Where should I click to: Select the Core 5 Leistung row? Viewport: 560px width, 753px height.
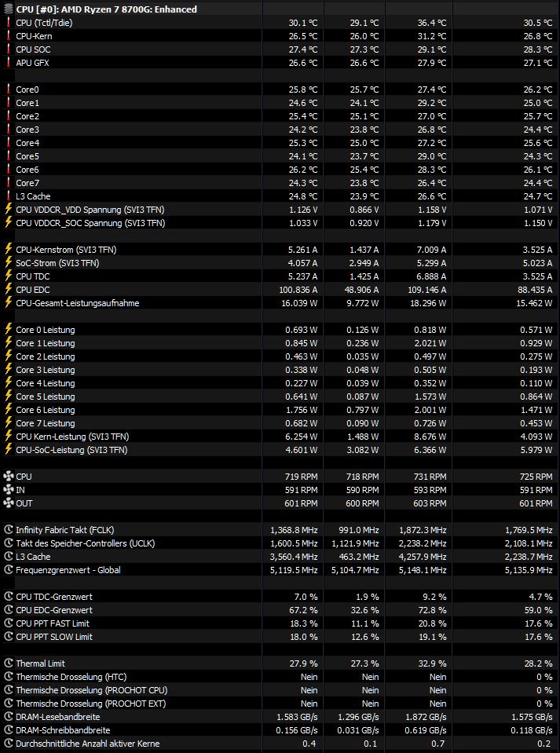280,397
